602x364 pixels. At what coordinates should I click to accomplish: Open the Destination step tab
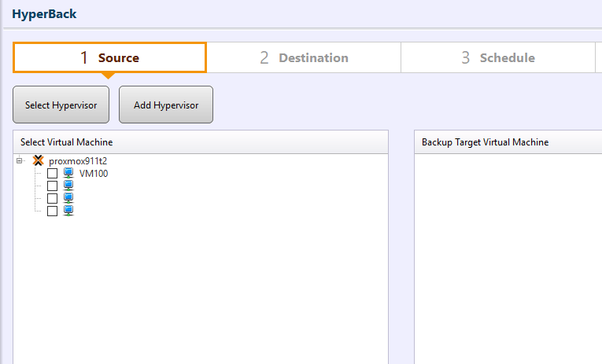(304, 57)
